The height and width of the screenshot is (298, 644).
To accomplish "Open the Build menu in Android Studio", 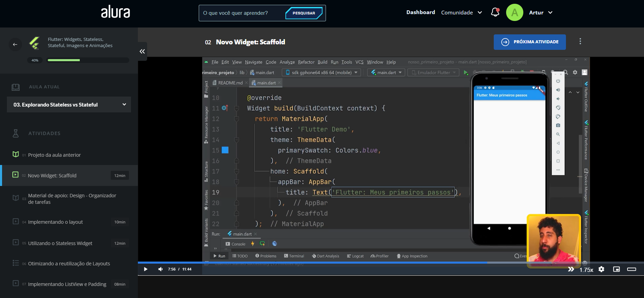I will coord(322,62).
